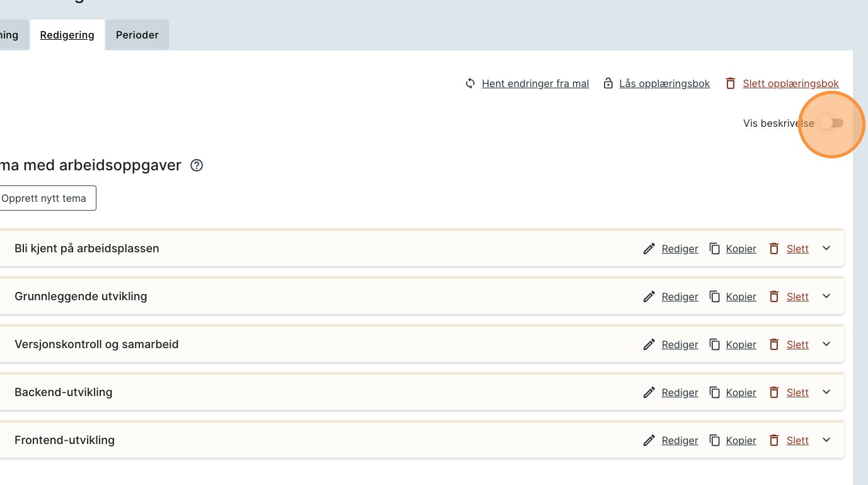Screen dimensions: 868x485
Task: Toggle the Vis beskrivelse switch
Action: point(831,124)
